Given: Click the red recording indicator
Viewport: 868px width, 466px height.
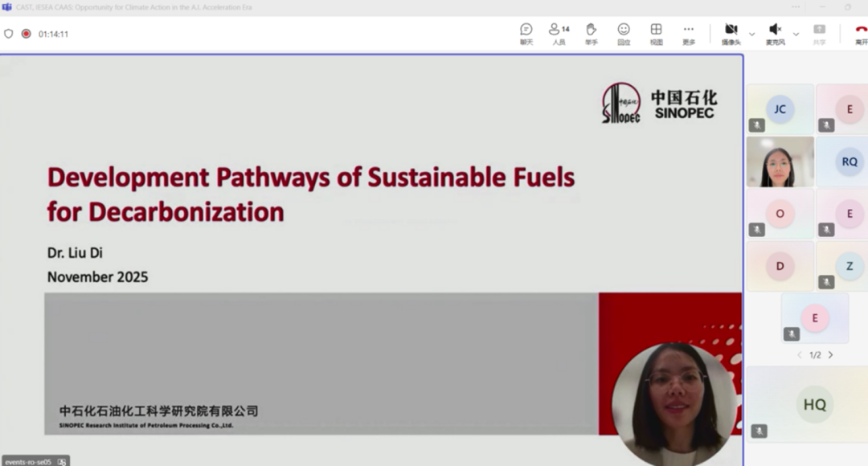Looking at the screenshot, I should (x=26, y=34).
